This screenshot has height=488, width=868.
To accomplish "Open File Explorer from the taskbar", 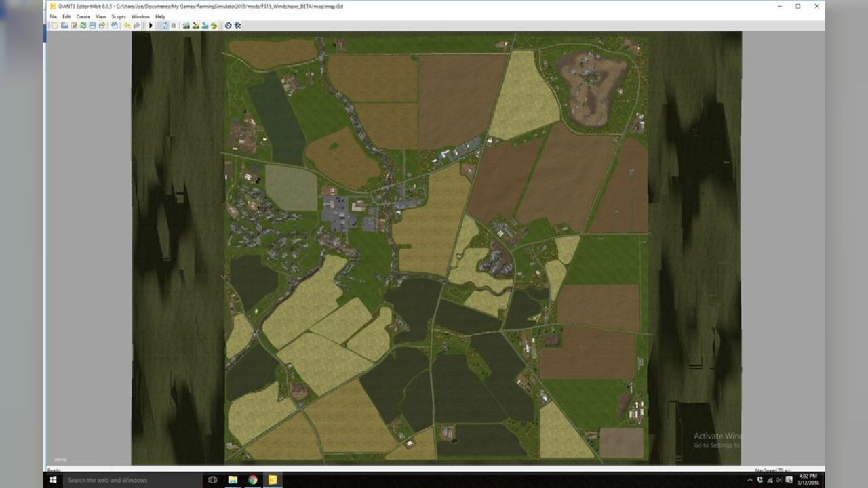I will pyautogui.click(x=233, y=480).
